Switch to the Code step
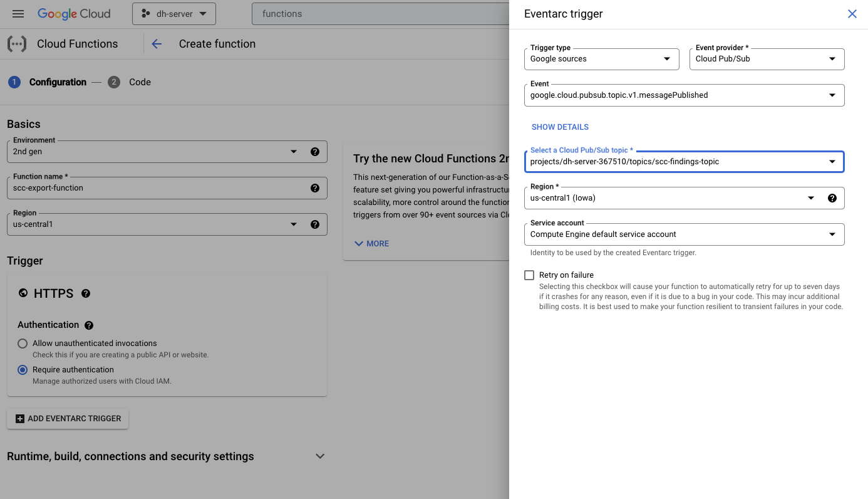This screenshot has width=868, height=499. click(x=130, y=82)
